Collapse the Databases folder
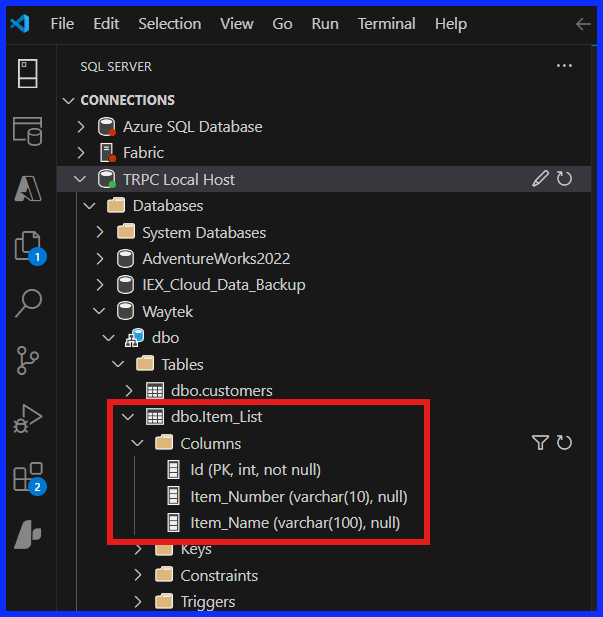Screen dimensions: 603x617 [x=90, y=206]
